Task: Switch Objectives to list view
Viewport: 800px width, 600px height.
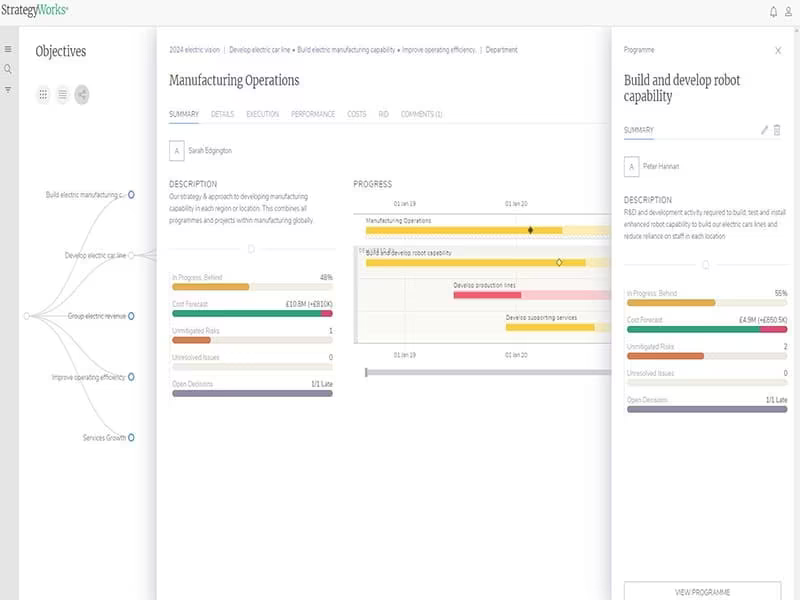Action: click(x=62, y=94)
